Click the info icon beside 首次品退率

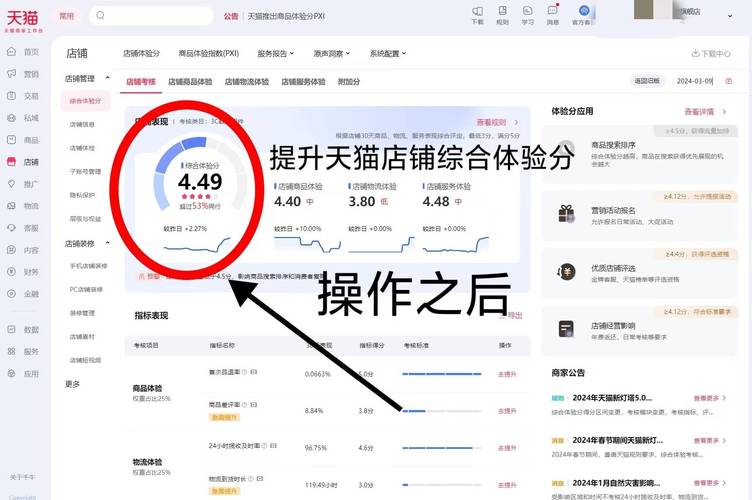pyautogui.click(x=245, y=372)
